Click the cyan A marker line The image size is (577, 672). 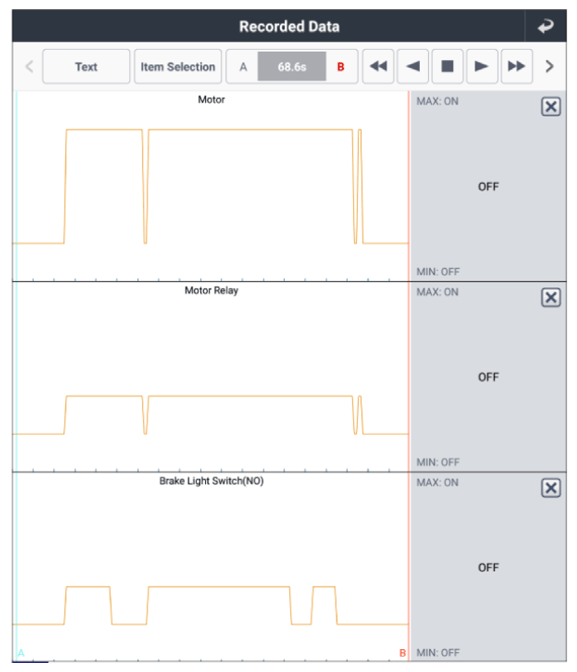(16, 375)
